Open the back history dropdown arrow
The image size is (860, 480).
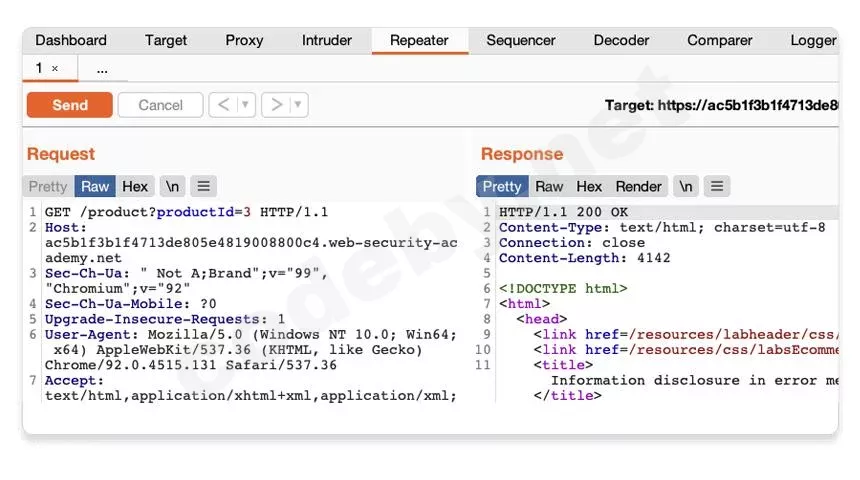pyautogui.click(x=245, y=105)
